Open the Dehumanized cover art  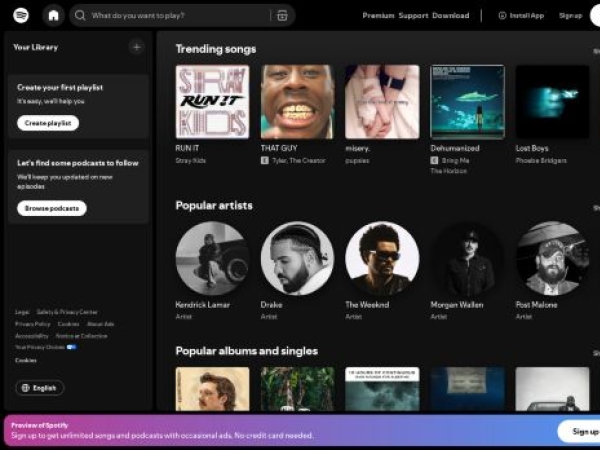[467, 102]
